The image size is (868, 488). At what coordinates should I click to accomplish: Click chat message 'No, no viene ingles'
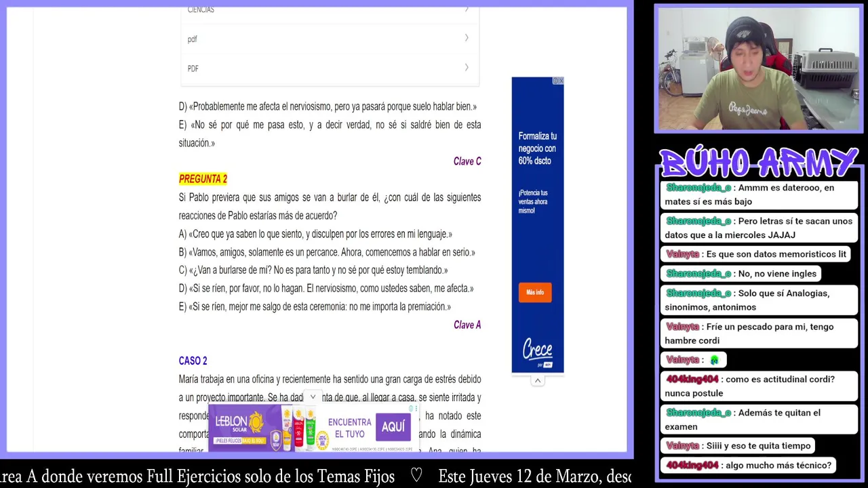pos(741,274)
